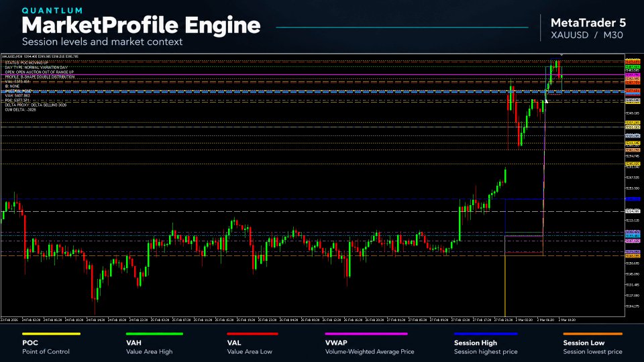
Task: Click the green VAH price tag on axis
Action: [633, 66]
